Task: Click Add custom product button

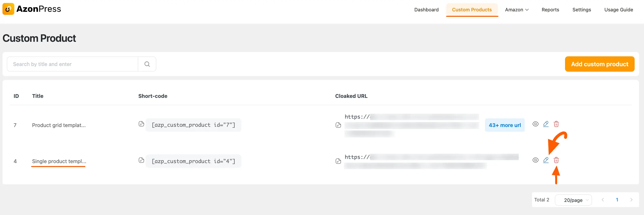Action: (600, 64)
